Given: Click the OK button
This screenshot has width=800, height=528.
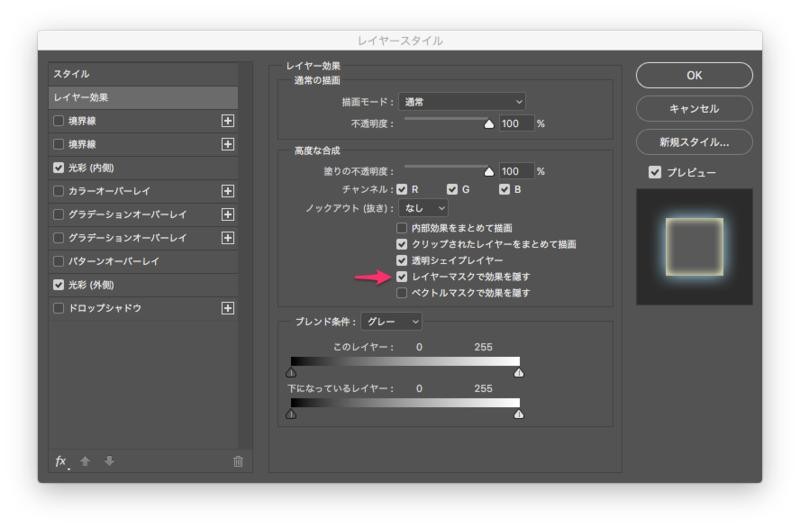Looking at the screenshot, I should point(694,75).
